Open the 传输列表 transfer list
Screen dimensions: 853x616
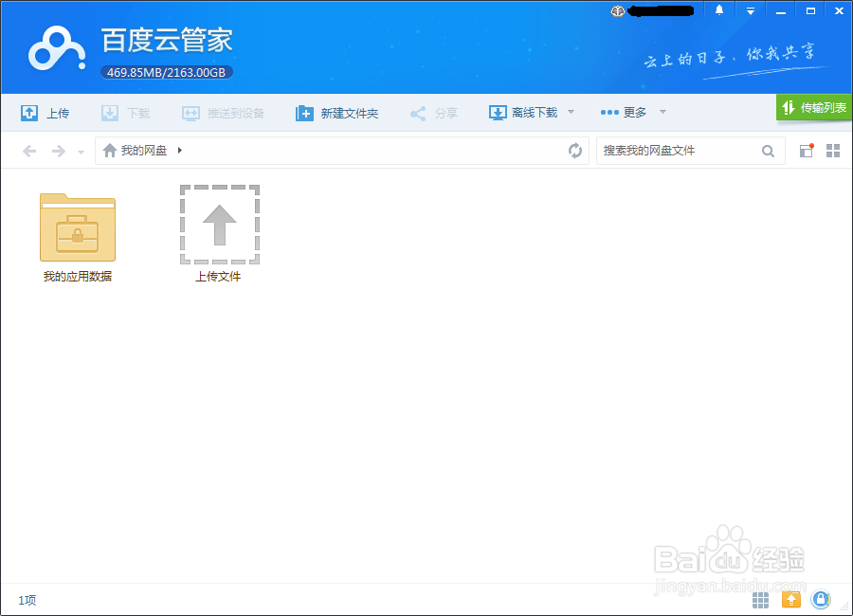(x=814, y=107)
